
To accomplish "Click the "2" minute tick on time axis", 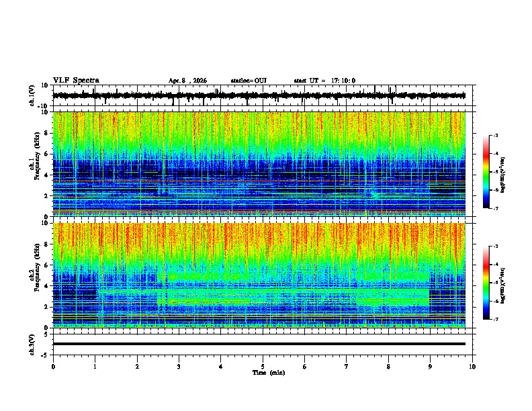I will coord(137,367).
